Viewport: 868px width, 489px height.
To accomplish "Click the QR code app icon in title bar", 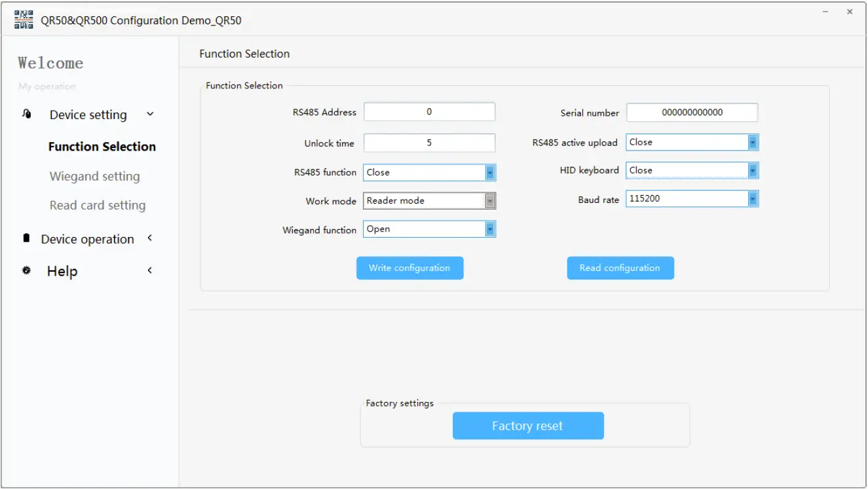I will coord(24,20).
